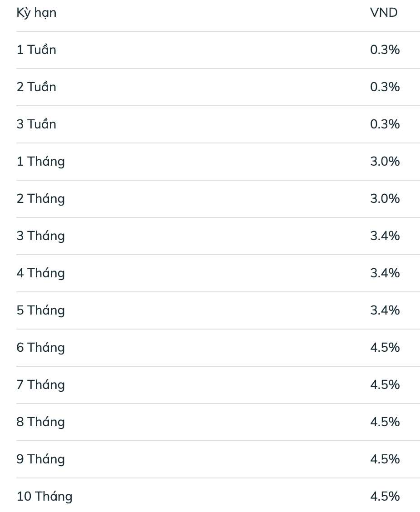Select the "7 Tháng" term label
The width and height of the screenshot is (420, 512).
[40, 385]
